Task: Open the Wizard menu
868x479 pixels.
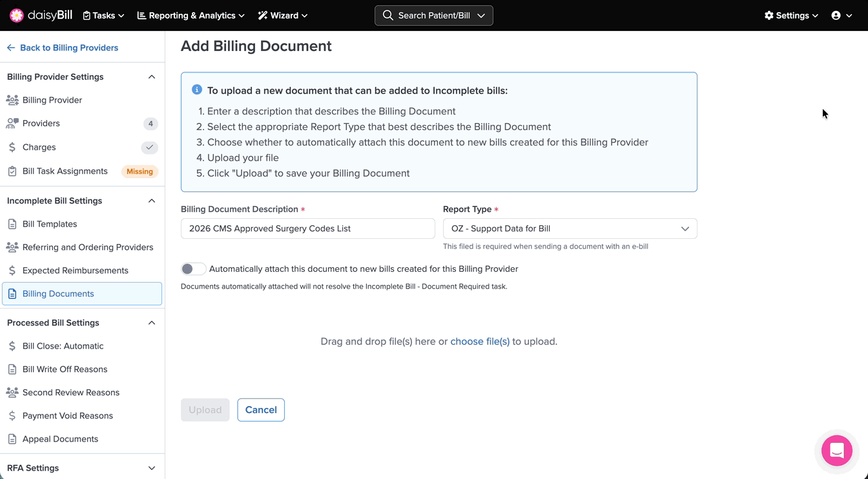Action: [x=283, y=15]
